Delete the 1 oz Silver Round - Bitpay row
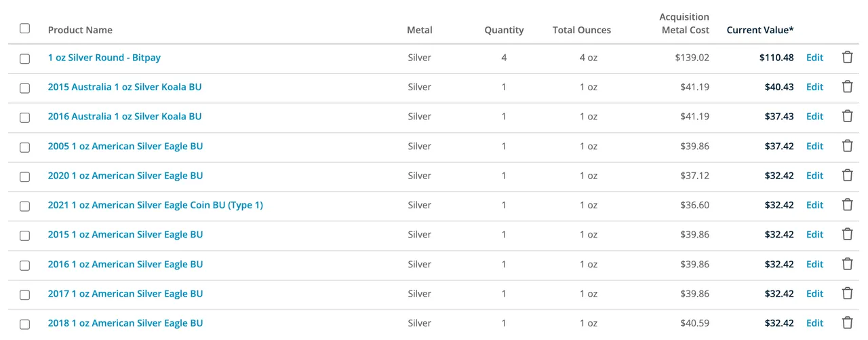This screenshot has width=868, height=340. [x=847, y=58]
